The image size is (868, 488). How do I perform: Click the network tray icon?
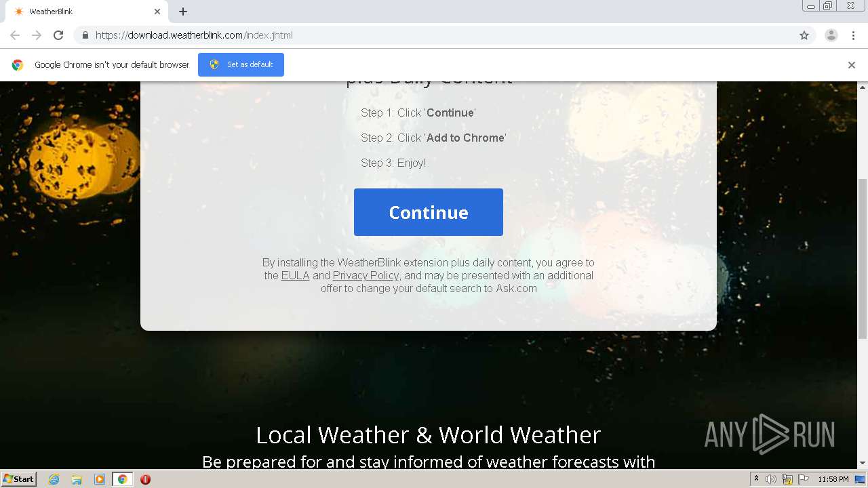tap(787, 479)
